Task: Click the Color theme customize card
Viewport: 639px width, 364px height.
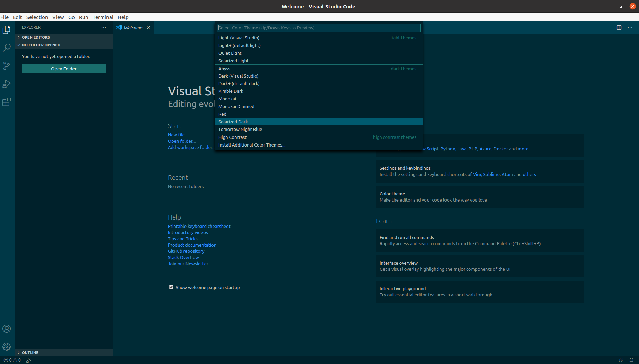Action: (480, 197)
